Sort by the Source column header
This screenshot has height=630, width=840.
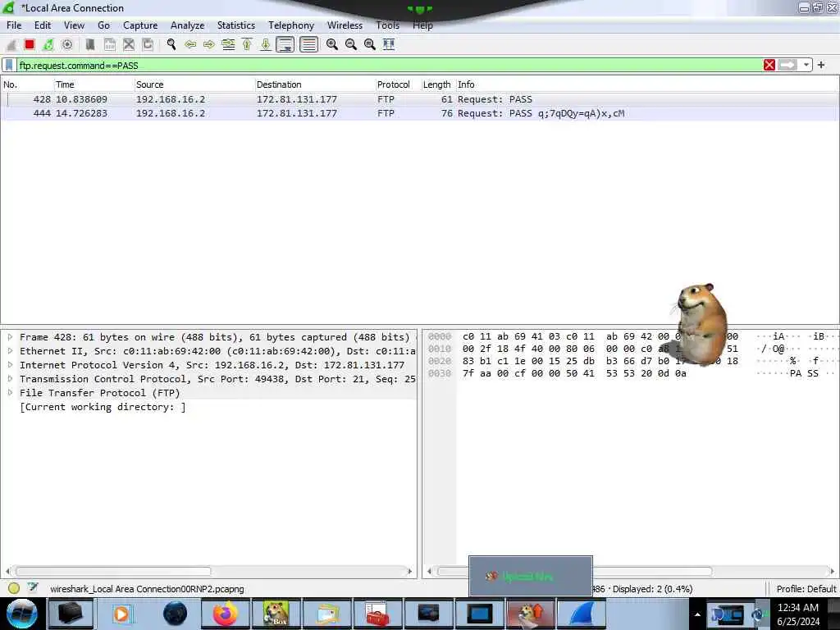(194, 84)
